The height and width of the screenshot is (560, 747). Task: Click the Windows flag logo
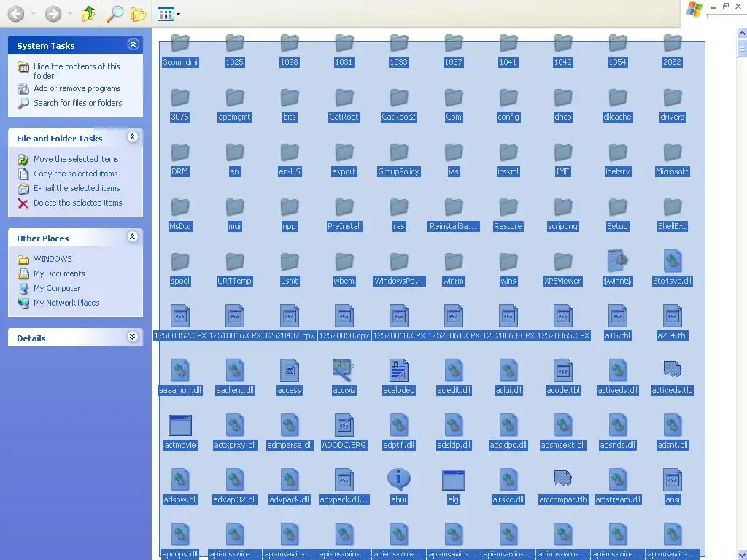694,9
